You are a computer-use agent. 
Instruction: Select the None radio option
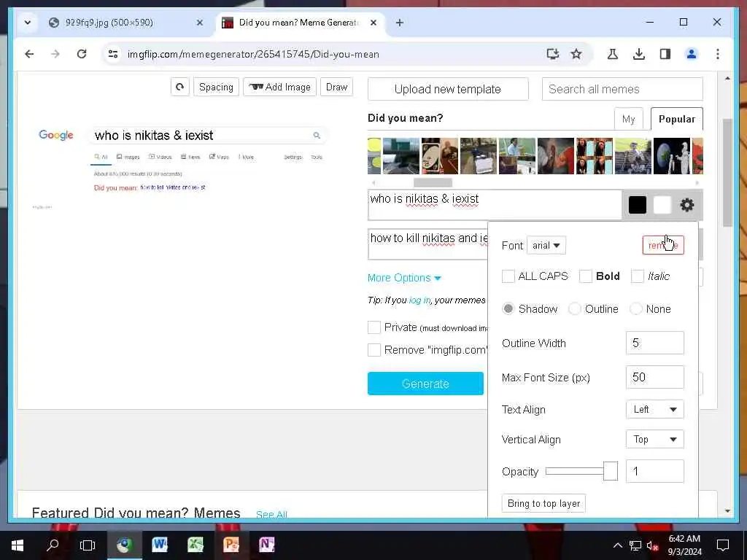click(x=636, y=309)
